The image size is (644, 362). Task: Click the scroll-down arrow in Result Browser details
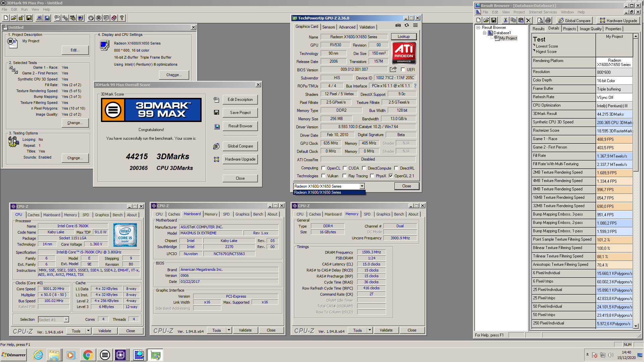click(636, 326)
